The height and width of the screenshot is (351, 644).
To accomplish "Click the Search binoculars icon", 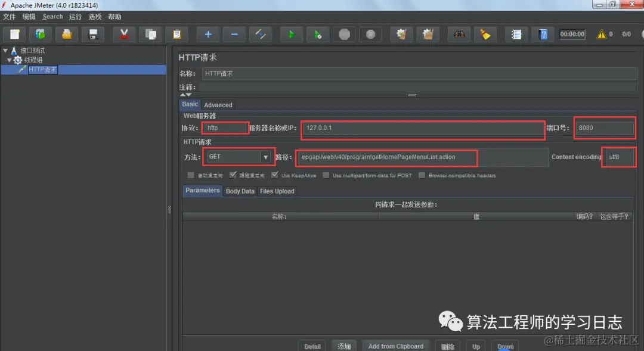I will pos(459,35).
